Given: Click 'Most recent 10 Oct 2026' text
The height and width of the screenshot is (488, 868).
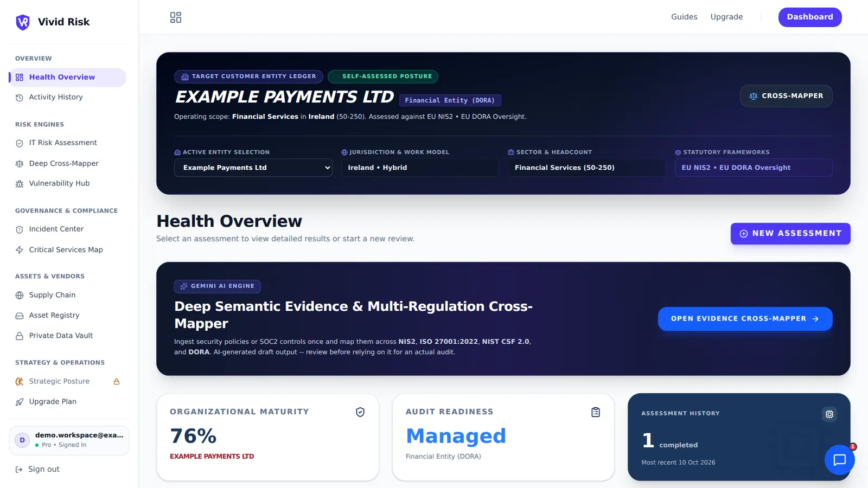Looking at the screenshot, I should (678, 463).
